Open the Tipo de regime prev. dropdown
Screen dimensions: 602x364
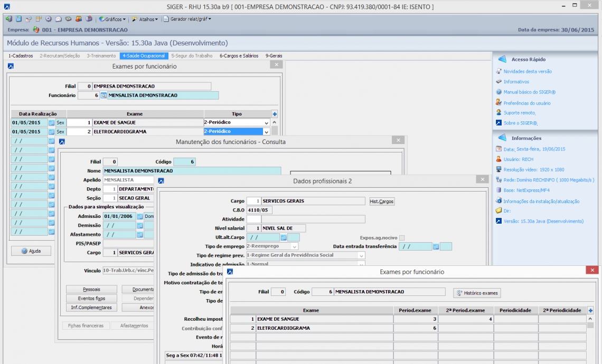pos(361,255)
